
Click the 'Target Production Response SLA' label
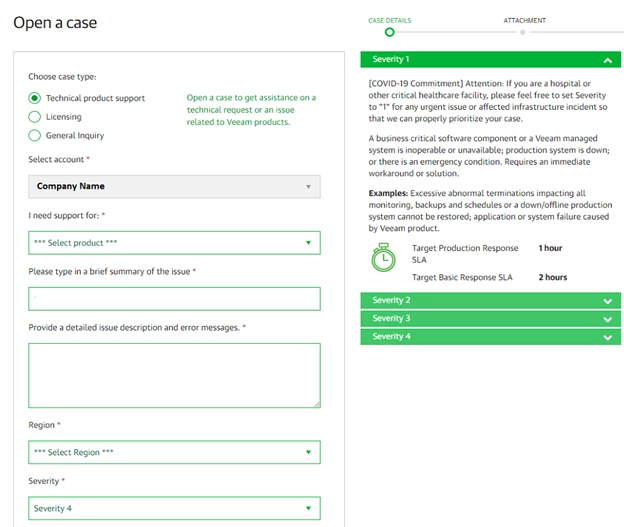[465, 254]
